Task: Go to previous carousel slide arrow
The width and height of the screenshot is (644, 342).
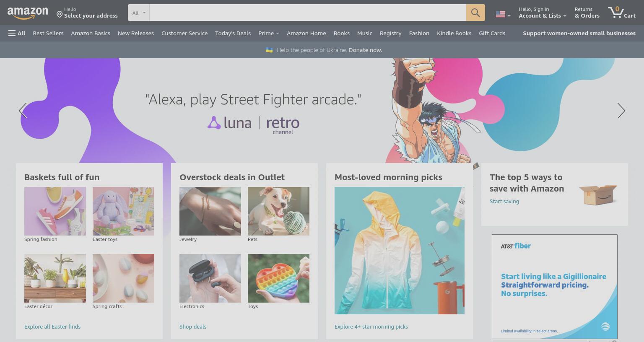Action: pos(23,111)
